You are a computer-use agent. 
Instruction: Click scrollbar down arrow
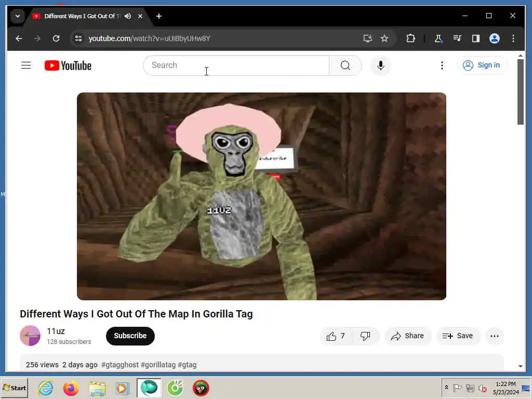521,366
